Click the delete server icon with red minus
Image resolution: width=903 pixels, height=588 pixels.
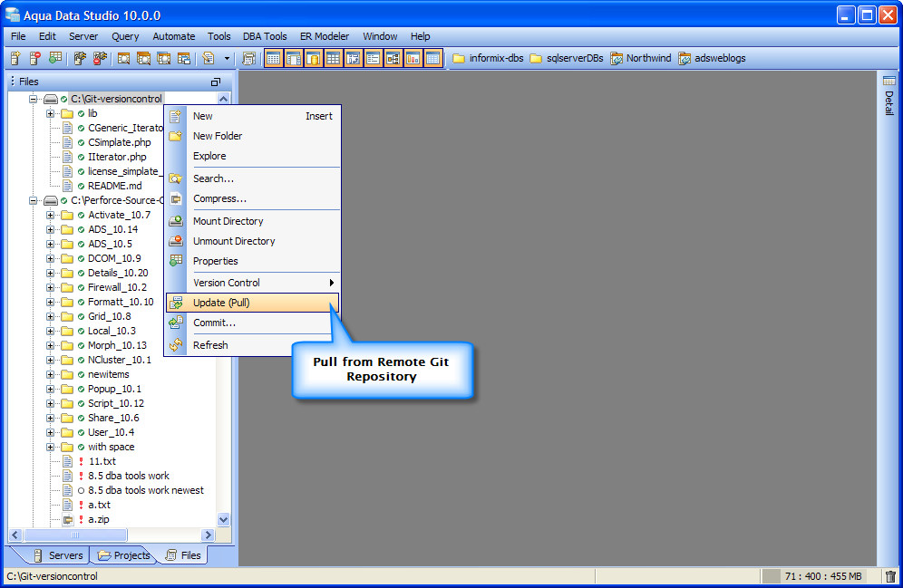tap(35, 58)
